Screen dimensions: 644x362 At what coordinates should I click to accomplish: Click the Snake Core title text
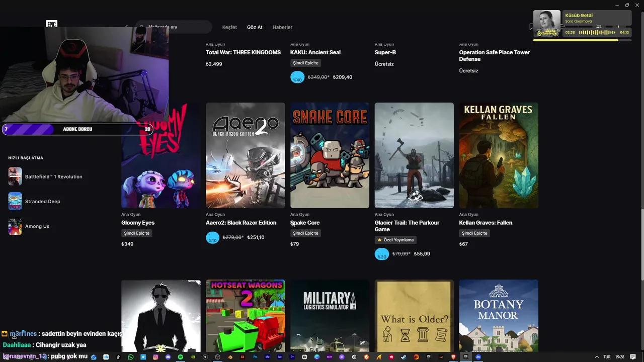305,223
